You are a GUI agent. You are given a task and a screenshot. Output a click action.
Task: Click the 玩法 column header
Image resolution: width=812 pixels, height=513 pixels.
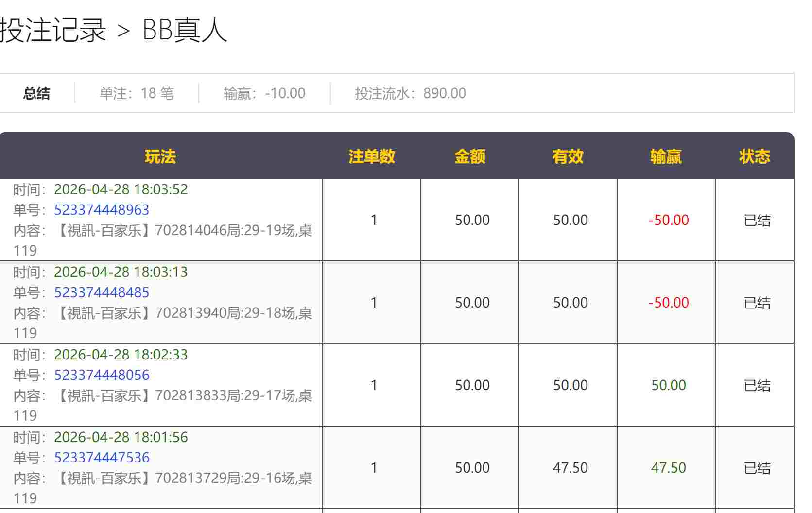(160, 156)
